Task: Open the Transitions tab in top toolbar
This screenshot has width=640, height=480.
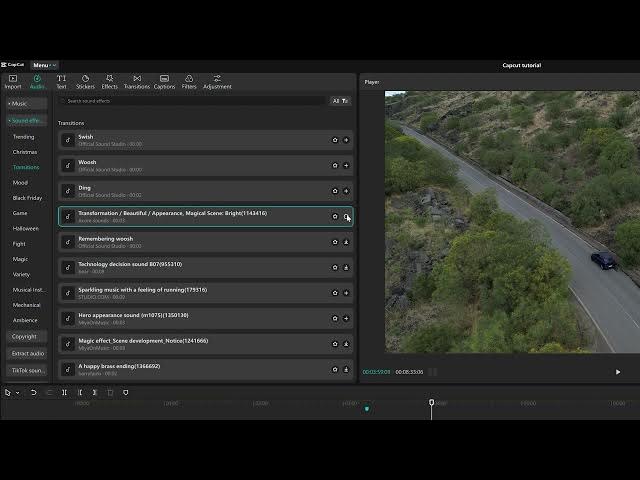Action: coord(137,82)
